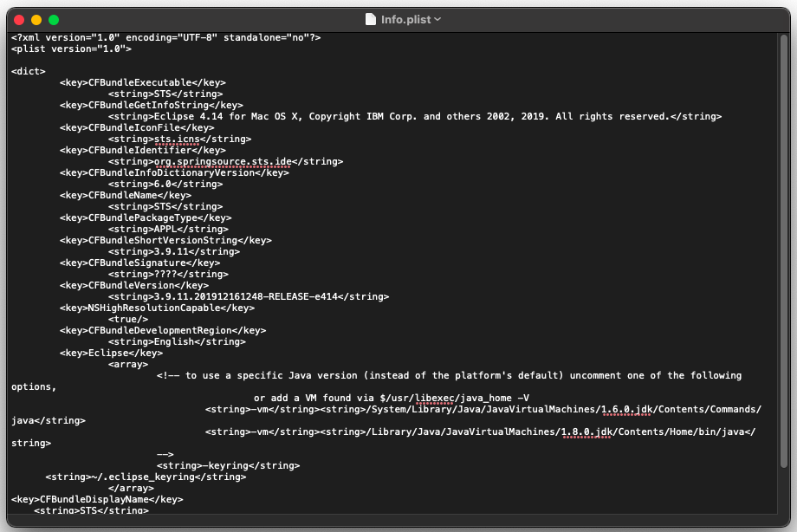The width and height of the screenshot is (797, 532).
Task: Click the comment closing --> marker
Action: [x=165, y=454]
